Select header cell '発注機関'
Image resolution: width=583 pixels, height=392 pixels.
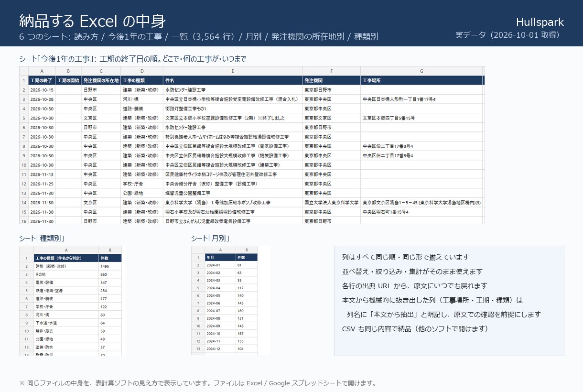(x=331, y=80)
